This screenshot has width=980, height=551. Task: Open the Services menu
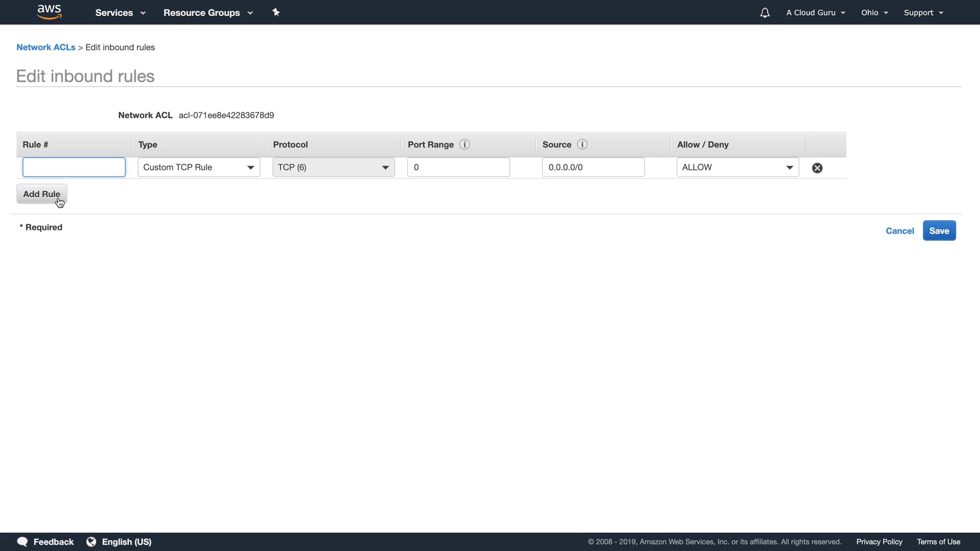pyautogui.click(x=120, y=13)
